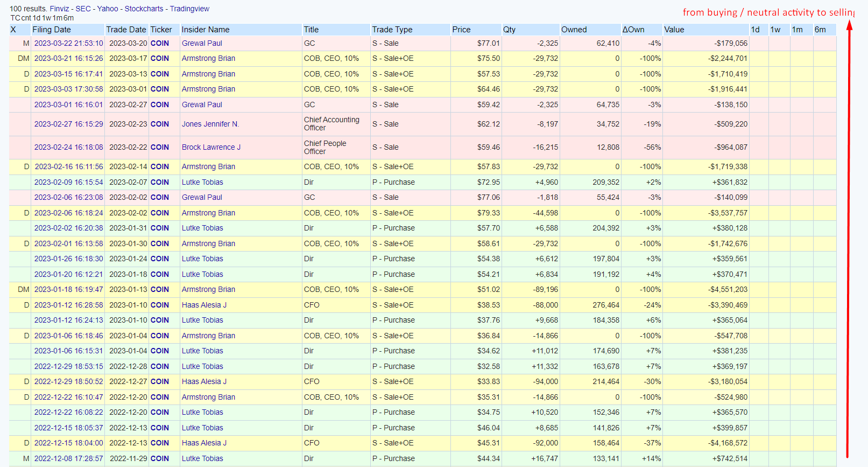Click the 6m column header

click(x=820, y=30)
